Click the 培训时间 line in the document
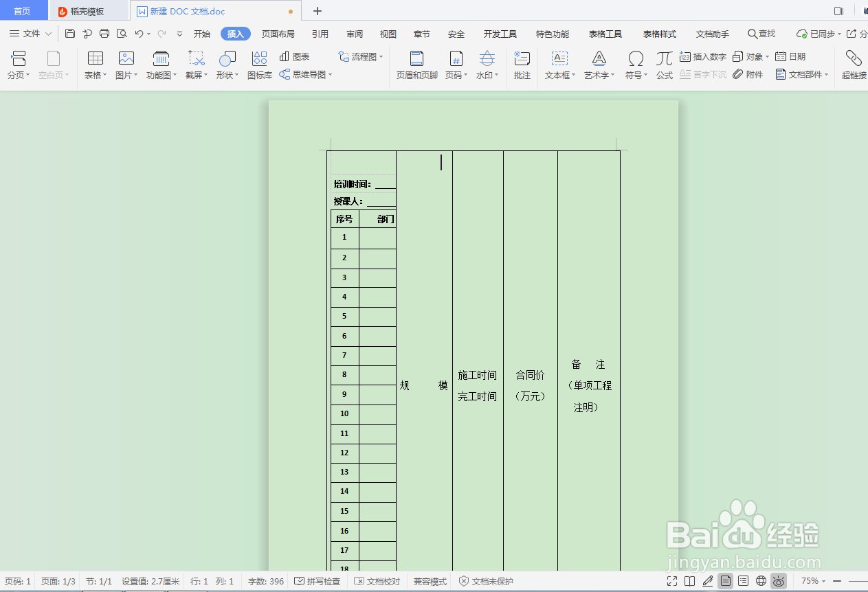868x592 pixels. (364, 183)
